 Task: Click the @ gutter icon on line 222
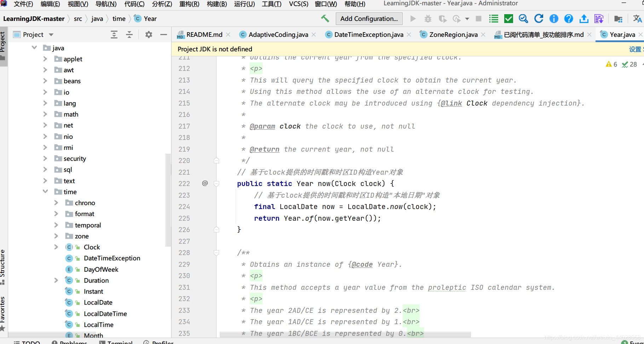205,183
